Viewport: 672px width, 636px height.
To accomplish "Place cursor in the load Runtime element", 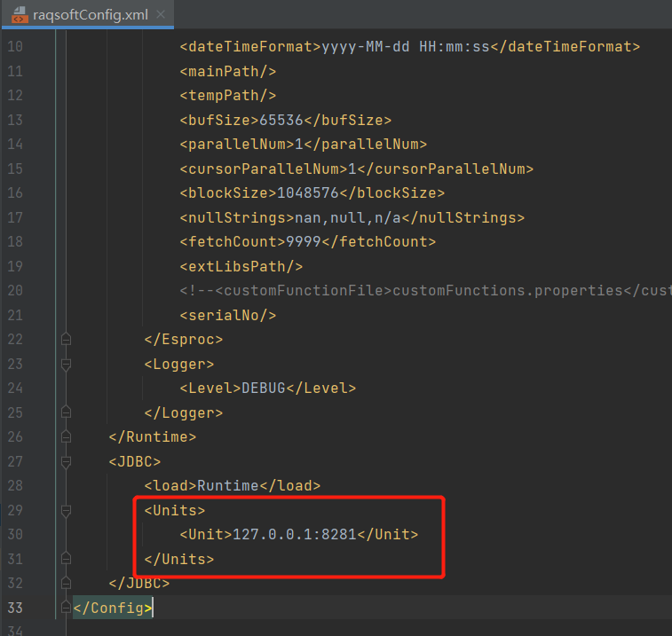I will [232, 486].
